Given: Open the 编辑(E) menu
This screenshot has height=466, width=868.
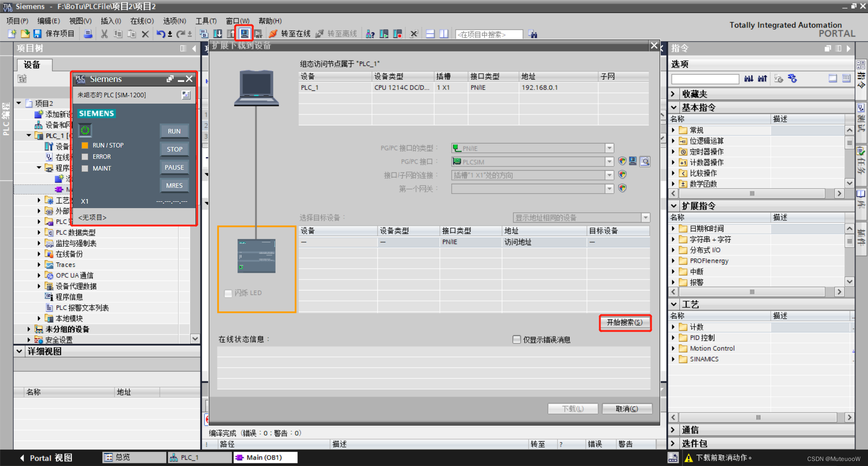Looking at the screenshot, I should (48, 21).
